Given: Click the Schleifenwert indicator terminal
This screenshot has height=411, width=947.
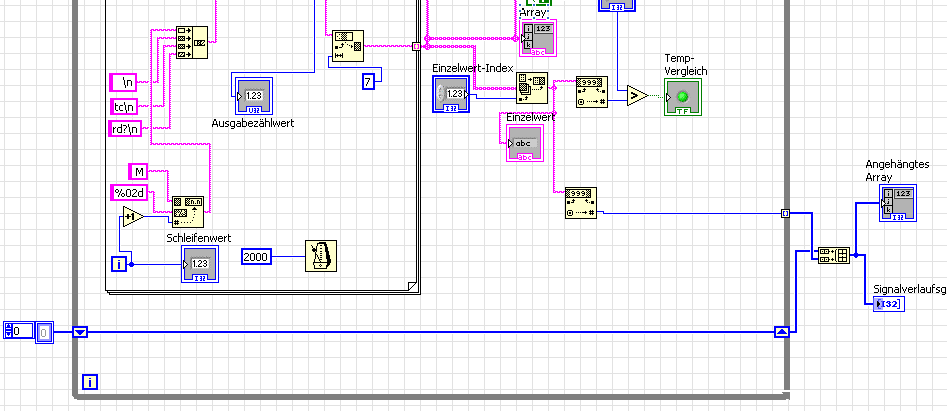Looking at the screenshot, I should pos(200,264).
